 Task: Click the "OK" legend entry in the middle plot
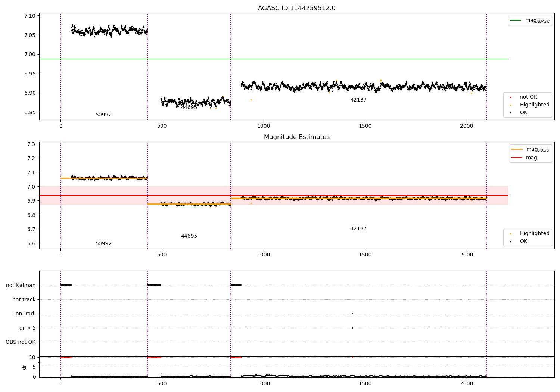point(519,242)
